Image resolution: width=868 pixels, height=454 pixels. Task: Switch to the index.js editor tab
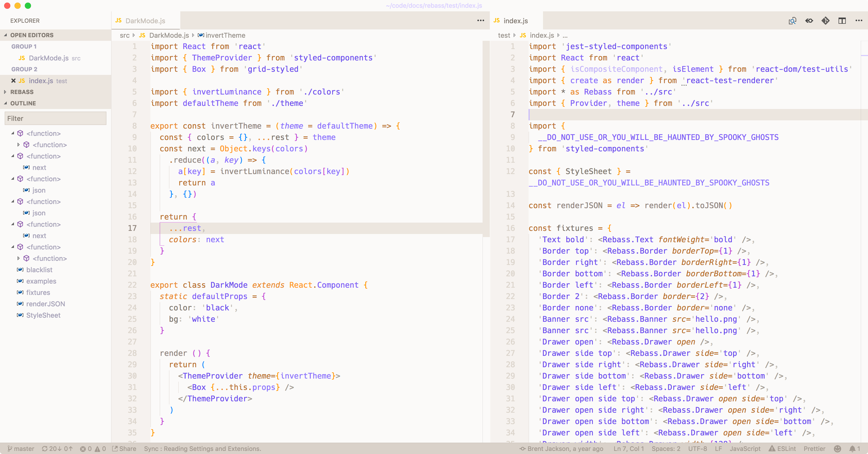(x=516, y=21)
